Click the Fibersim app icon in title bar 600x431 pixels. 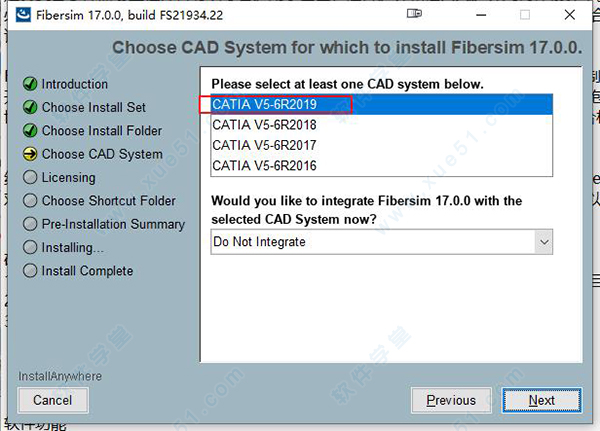[x=23, y=15]
